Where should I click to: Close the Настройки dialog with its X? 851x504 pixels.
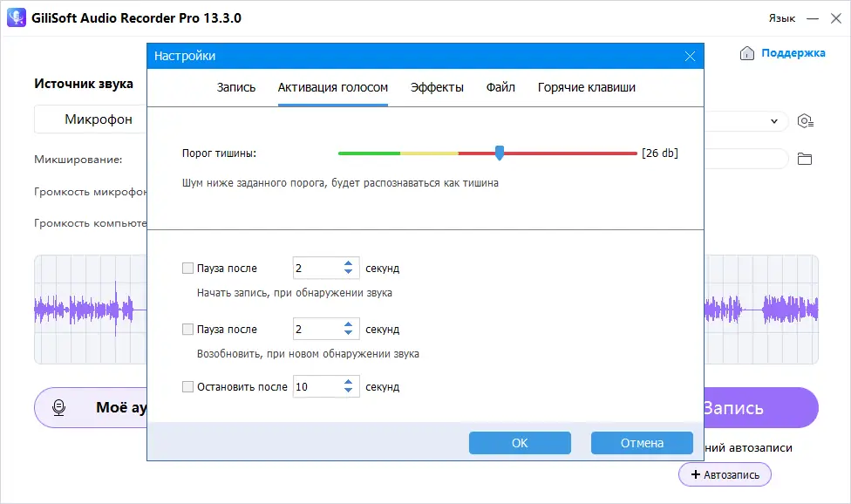click(690, 56)
